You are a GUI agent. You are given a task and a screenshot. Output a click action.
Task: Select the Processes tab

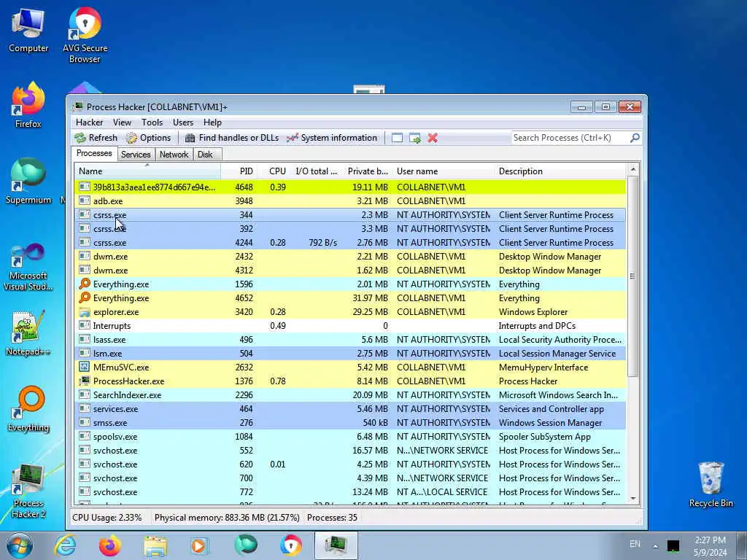click(x=94, y=153)
